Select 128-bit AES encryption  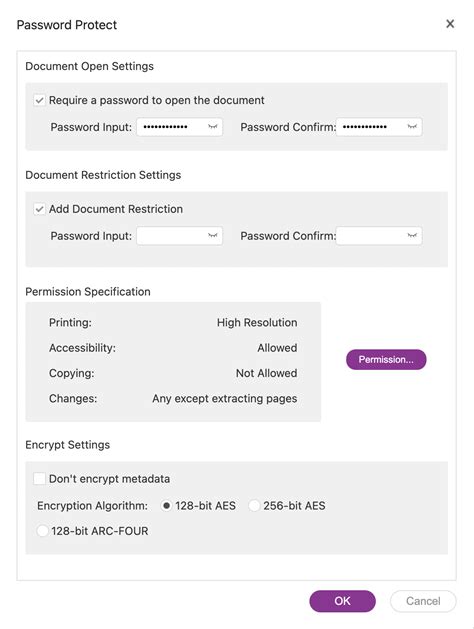tap(166, 505)
